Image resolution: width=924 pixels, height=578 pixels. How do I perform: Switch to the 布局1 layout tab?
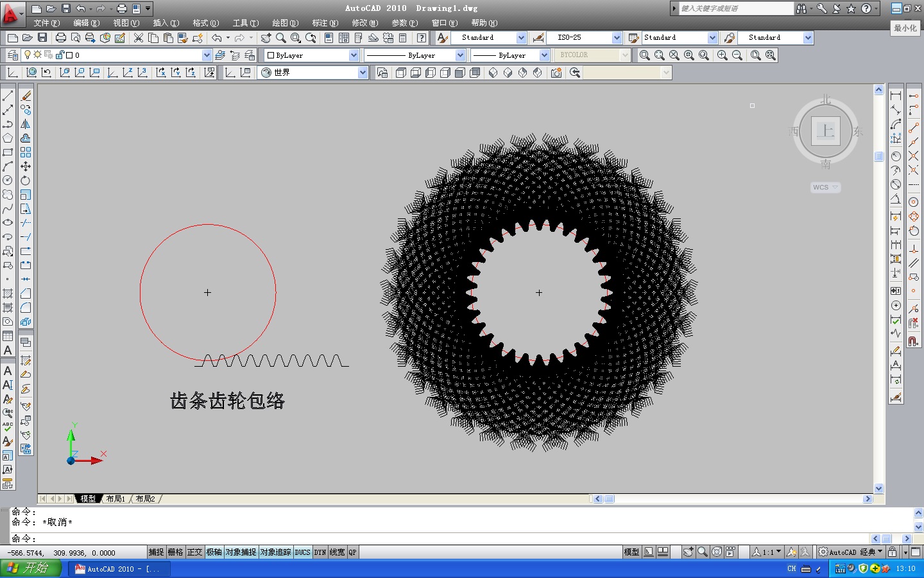116,499
